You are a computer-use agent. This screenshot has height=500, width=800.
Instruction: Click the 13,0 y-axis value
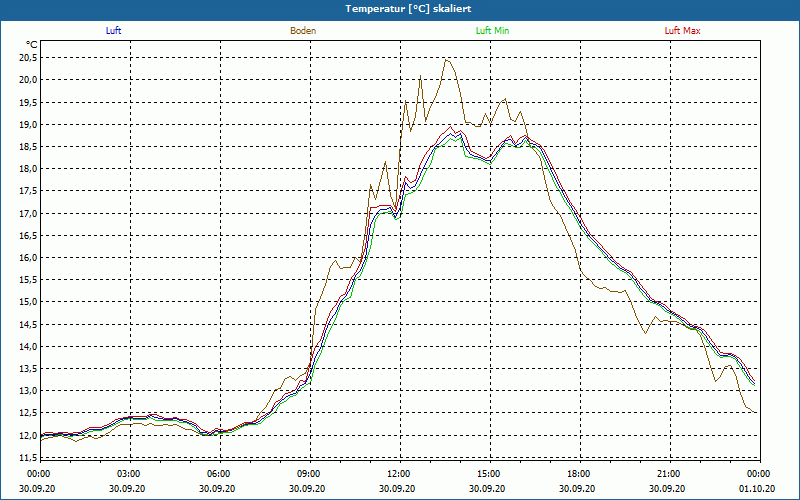28,391
